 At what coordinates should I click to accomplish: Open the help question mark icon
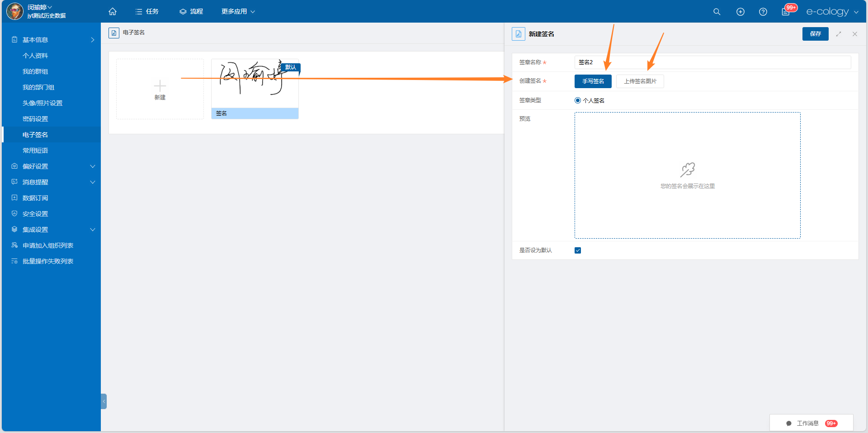tap(763, 12)
